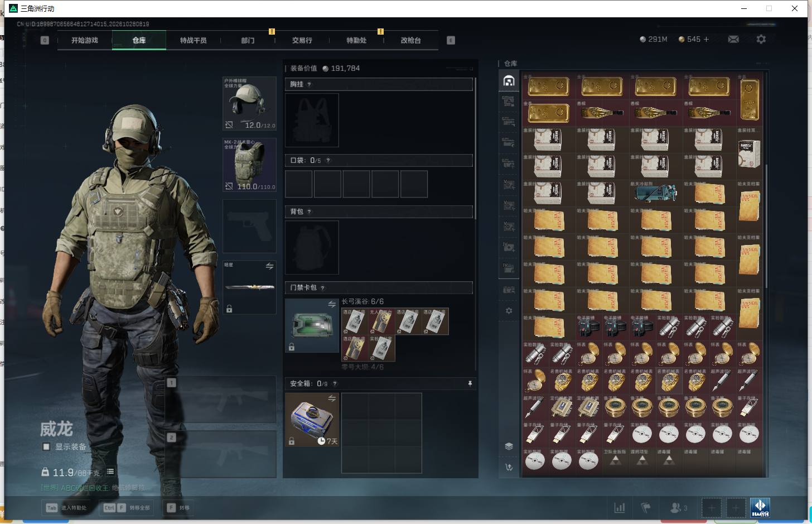
Task: Click the warehouse vertical scrollbar
Action: pyautogui.click(x=766, y=226)
